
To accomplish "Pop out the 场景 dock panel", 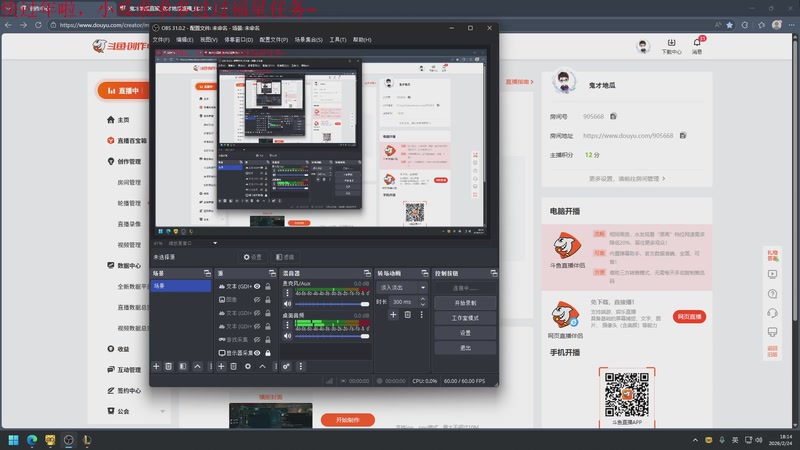I will coord(207,273).
